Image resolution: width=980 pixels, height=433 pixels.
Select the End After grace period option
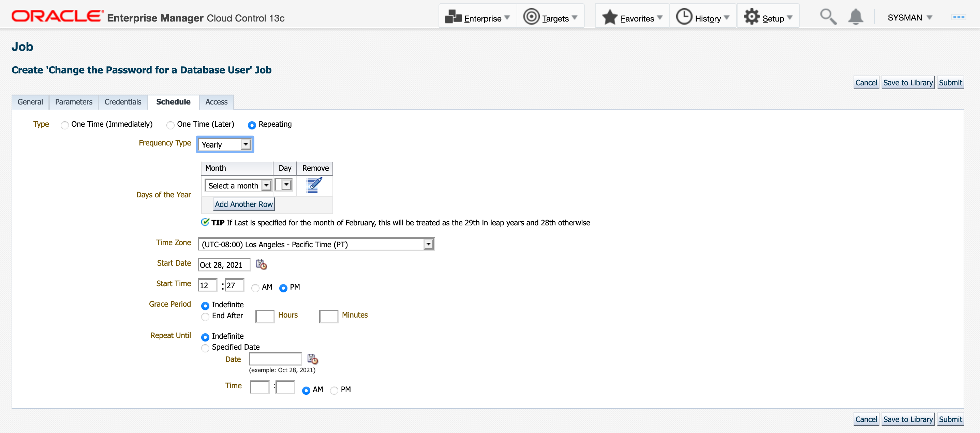pyautogui.click(x=205, y=317)
